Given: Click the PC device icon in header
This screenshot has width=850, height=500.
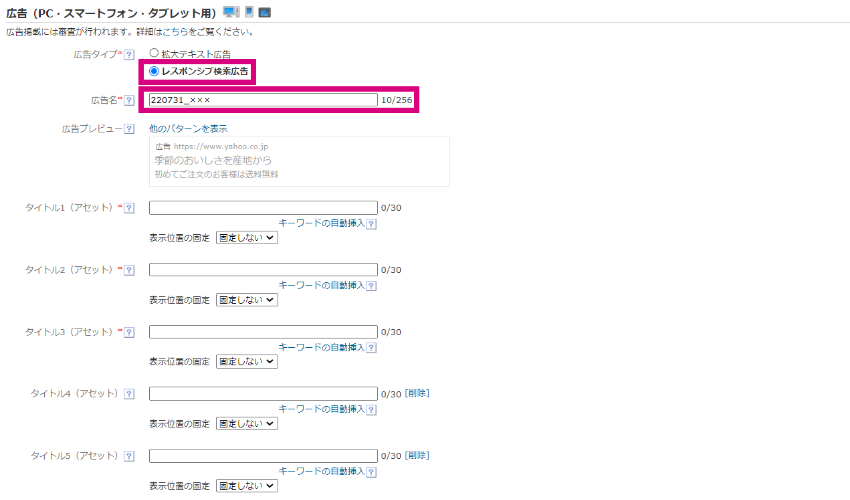Looking at the screenshot, I should [231, 12].
